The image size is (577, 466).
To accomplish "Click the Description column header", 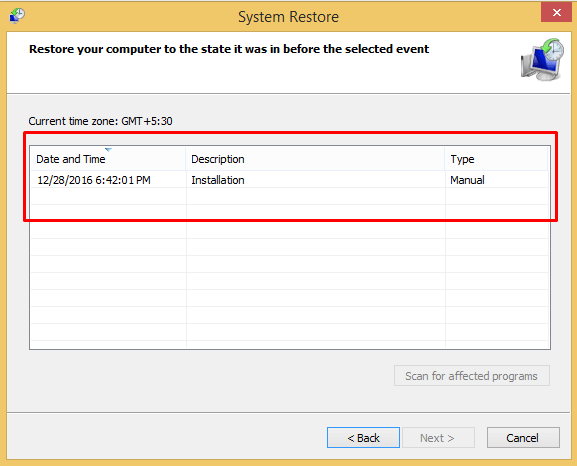I will coord(315,159).
